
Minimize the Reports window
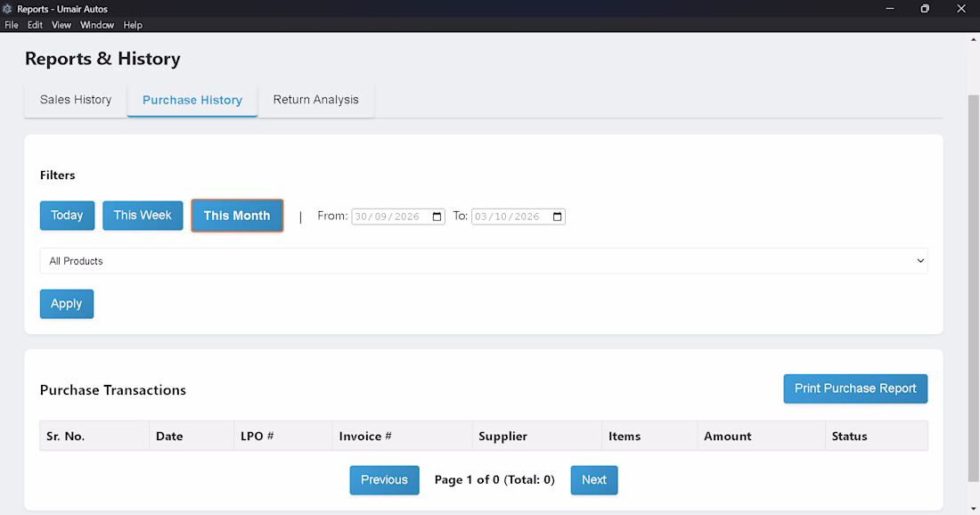[890, 9]
